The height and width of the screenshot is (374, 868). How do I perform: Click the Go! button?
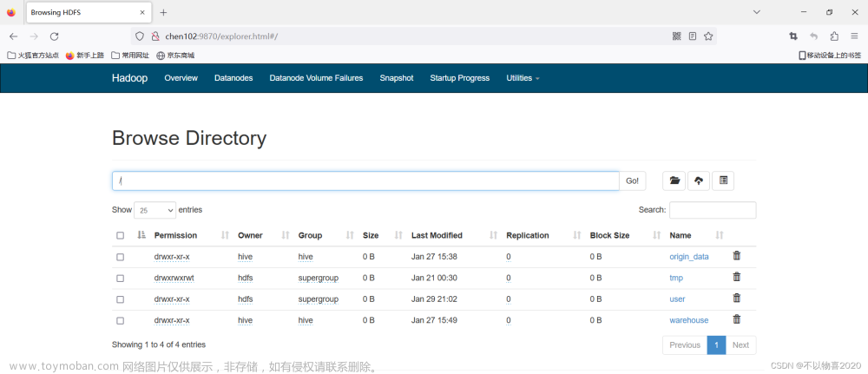pos(632,180)
